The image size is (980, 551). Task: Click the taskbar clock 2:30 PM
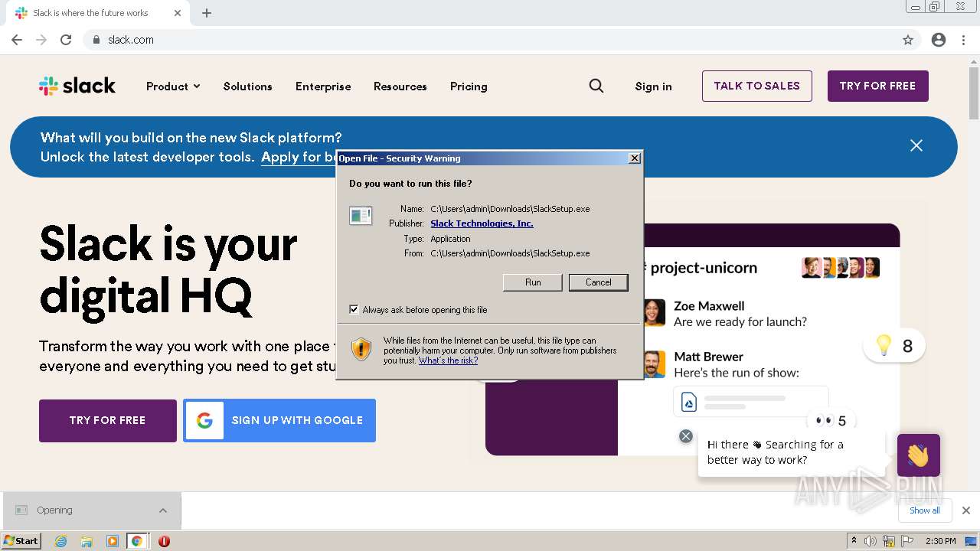coord(941,541)
